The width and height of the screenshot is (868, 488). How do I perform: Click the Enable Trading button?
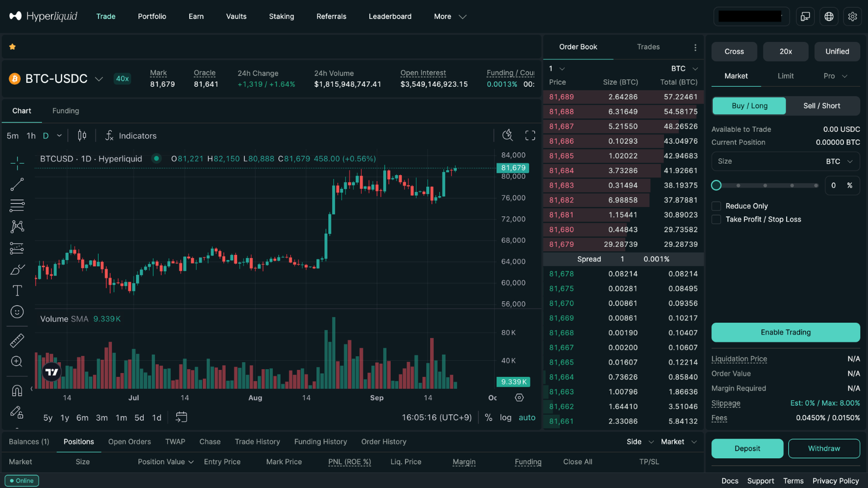[x=786, y=332]
